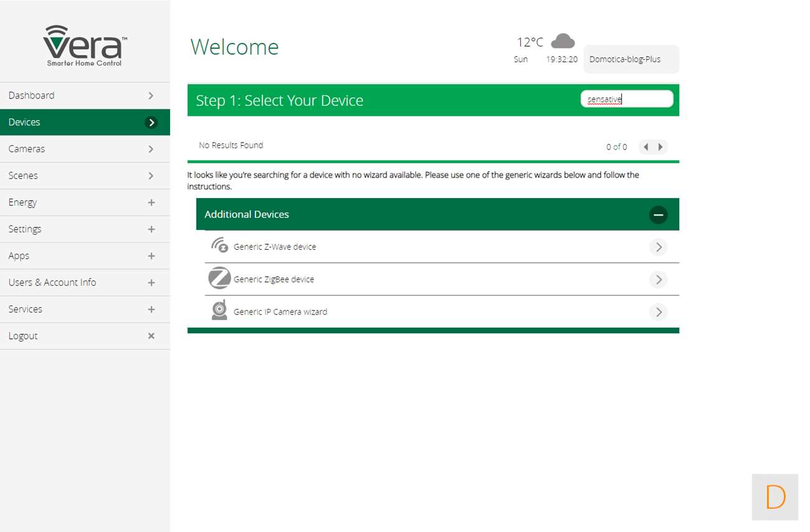Image resolution: width=810 pixels, height=532 pixels.
Task: Click the Domotica-blog-Plus controller button
Action: 631,60
